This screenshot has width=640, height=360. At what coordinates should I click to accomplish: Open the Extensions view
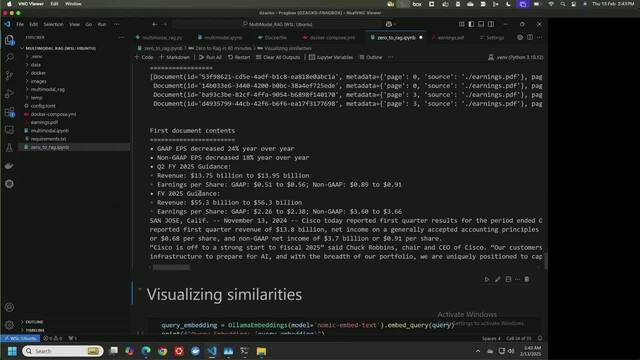(x=9, y=112)
